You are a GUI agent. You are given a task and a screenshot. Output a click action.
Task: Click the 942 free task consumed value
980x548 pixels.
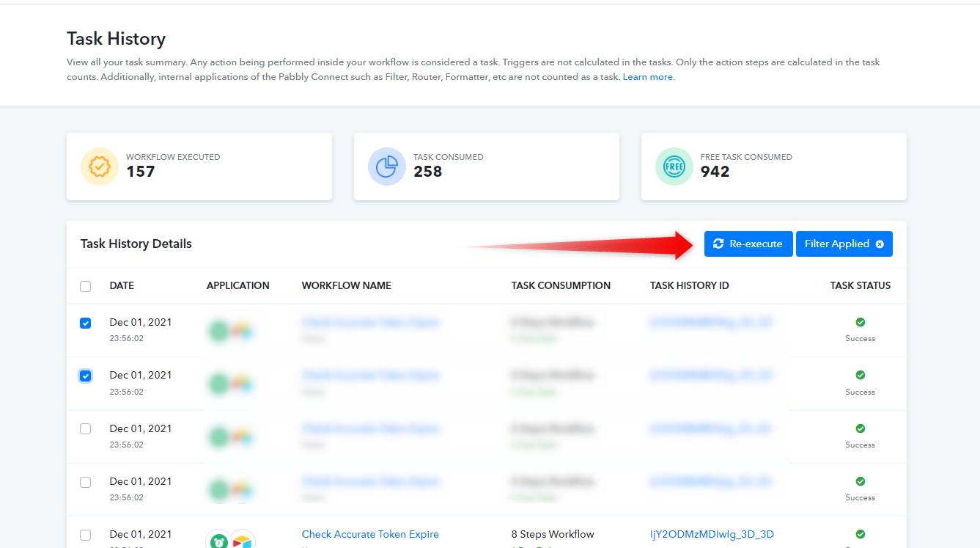715,172
